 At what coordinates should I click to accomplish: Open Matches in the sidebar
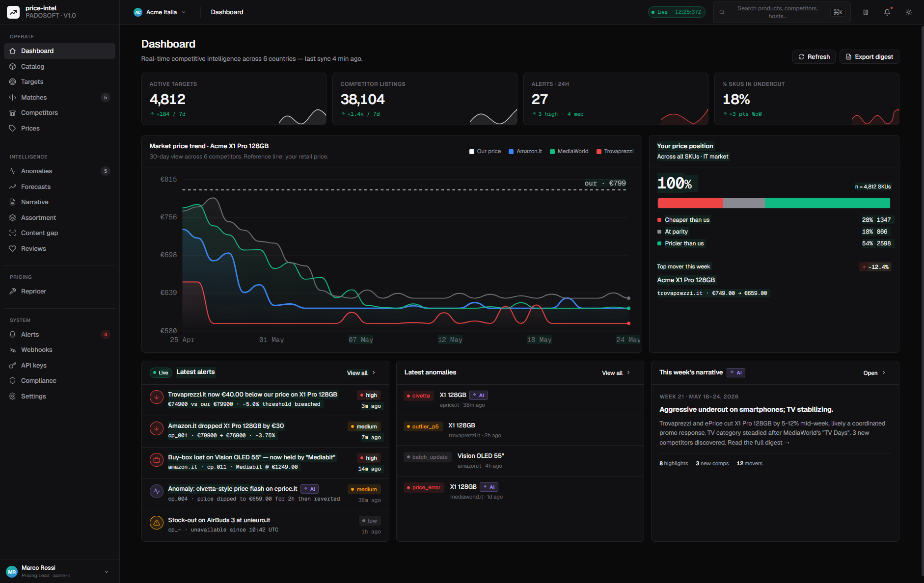59,98
